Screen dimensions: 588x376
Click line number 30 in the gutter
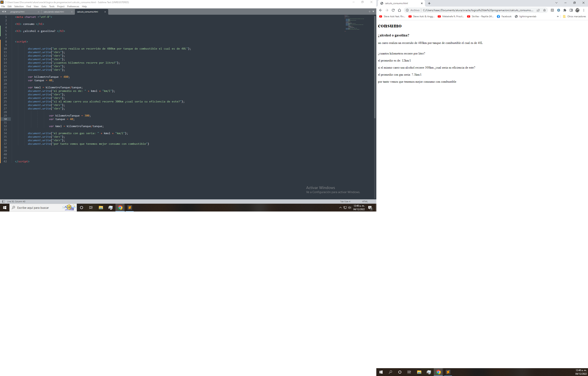point(5,119)
